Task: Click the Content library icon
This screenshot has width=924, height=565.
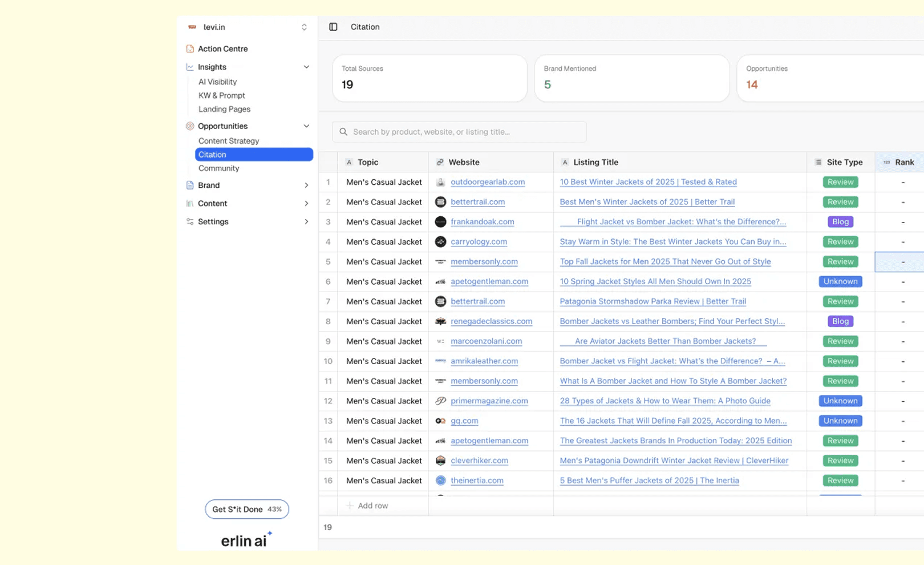Action: [190, 203]
